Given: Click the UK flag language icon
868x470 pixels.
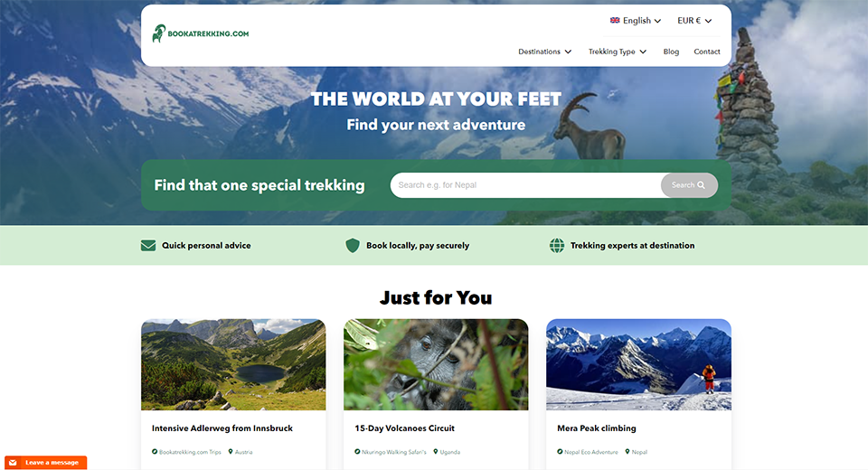Looking at the screenshot, I should coord(615,21).
